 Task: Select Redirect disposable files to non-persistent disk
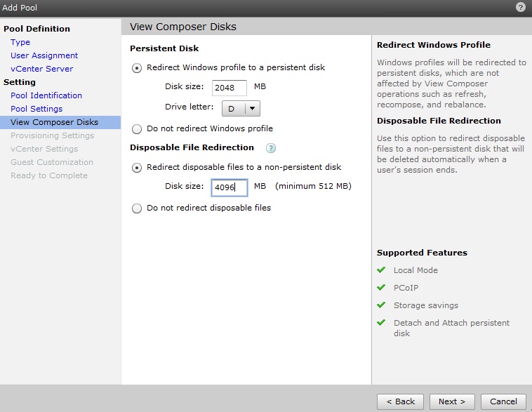tap(137, 168)
